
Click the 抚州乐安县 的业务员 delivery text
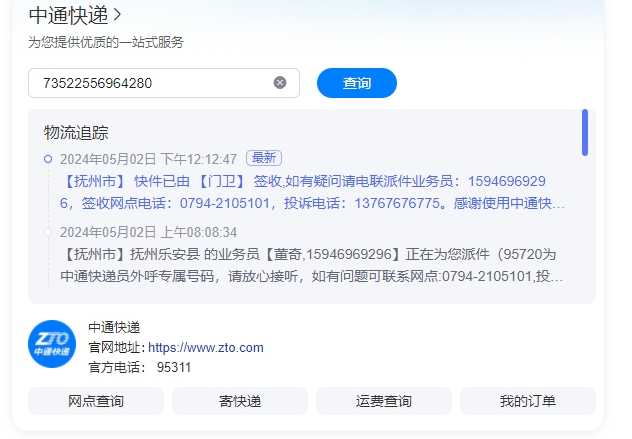click(x=312, y=265)
